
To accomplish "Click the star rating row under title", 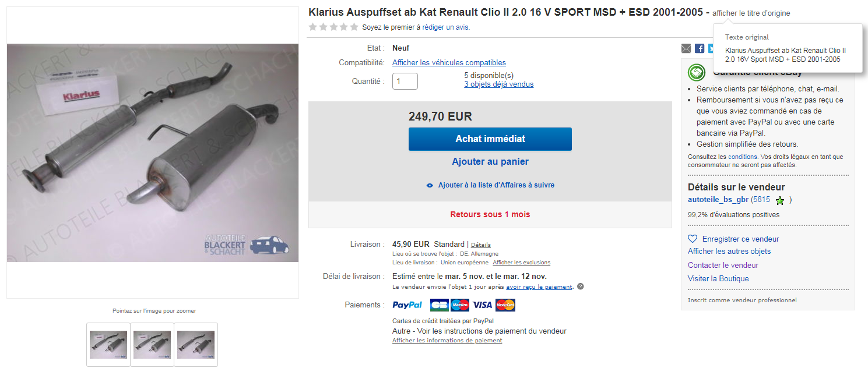I will coord(333,27).
